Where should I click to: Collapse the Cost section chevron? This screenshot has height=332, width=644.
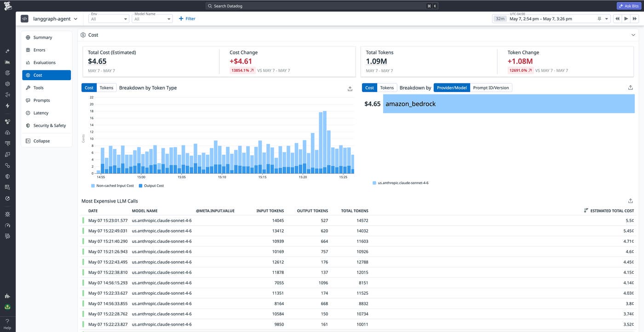(633, 35)
